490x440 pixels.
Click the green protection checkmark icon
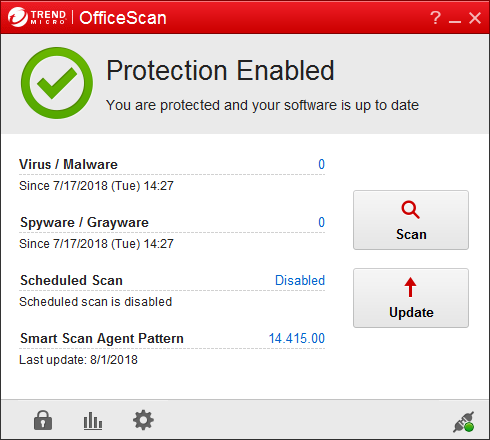[x=57, y=83]
